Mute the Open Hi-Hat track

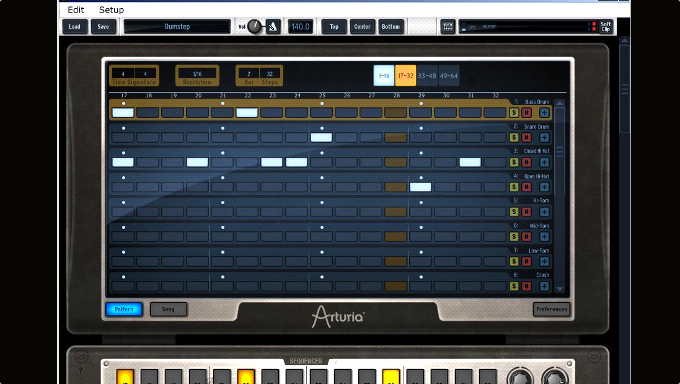tap(526, 187)
